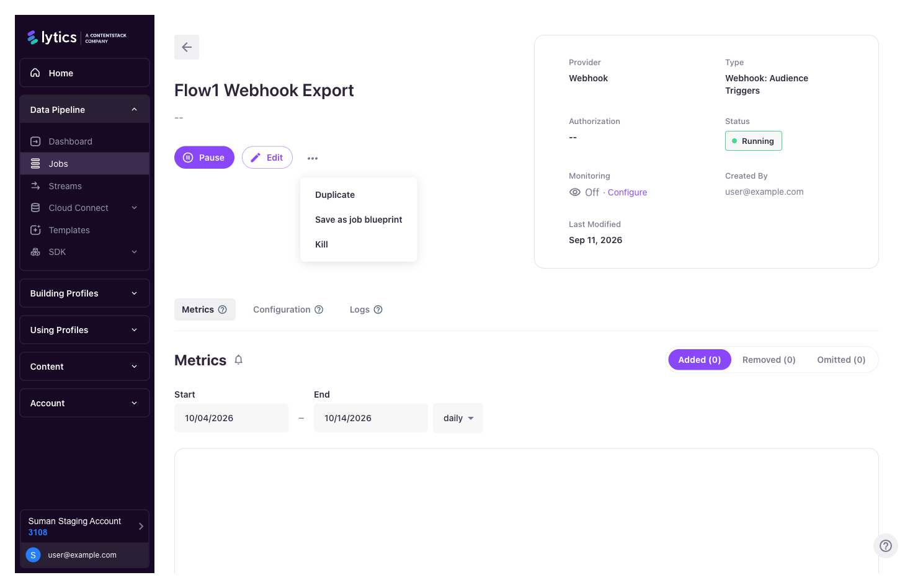Open the Suman Staging Account switcher

coord(84,527)
